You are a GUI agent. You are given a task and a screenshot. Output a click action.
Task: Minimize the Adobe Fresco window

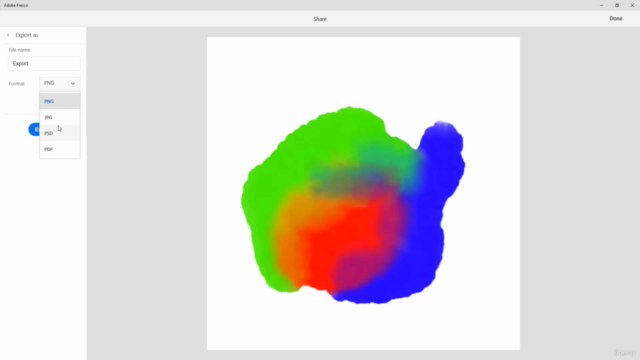(x=601, y=5)
